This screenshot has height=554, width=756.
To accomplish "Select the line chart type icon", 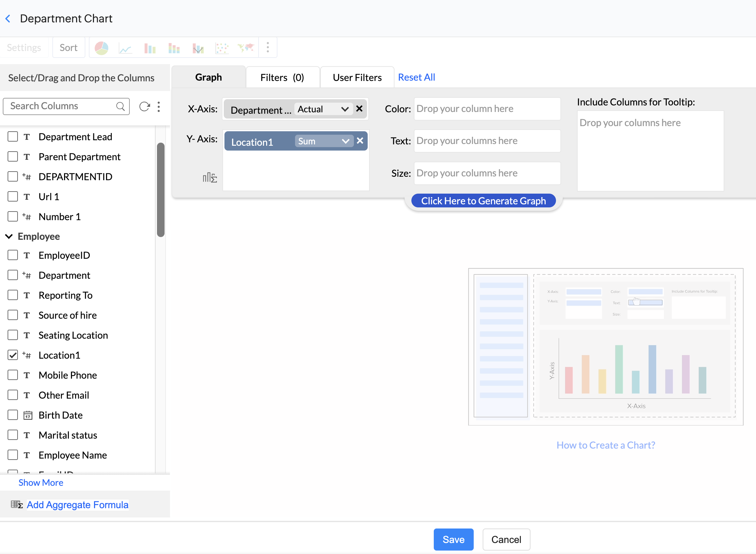I will [125, 48].
